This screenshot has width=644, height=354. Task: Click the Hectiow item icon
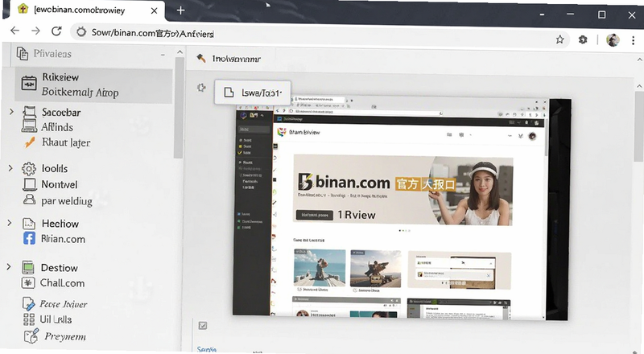[29, 224]
